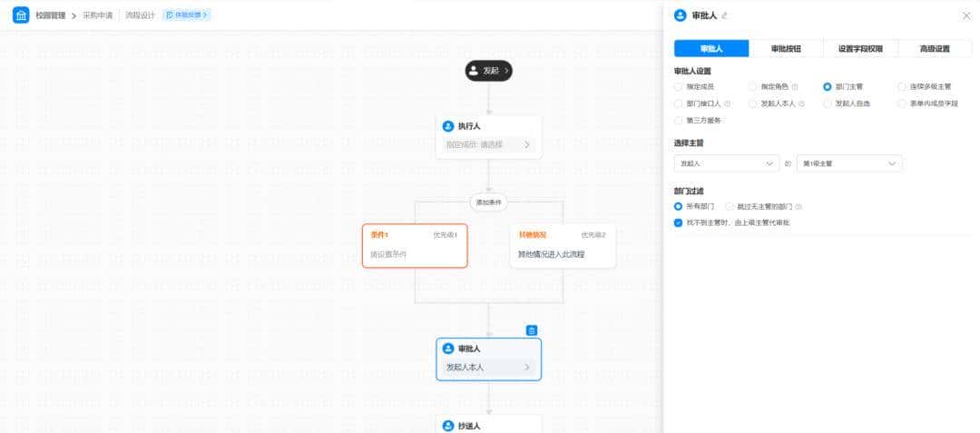
Task: Open the 高级设置 tab
Action: point(935,49)
